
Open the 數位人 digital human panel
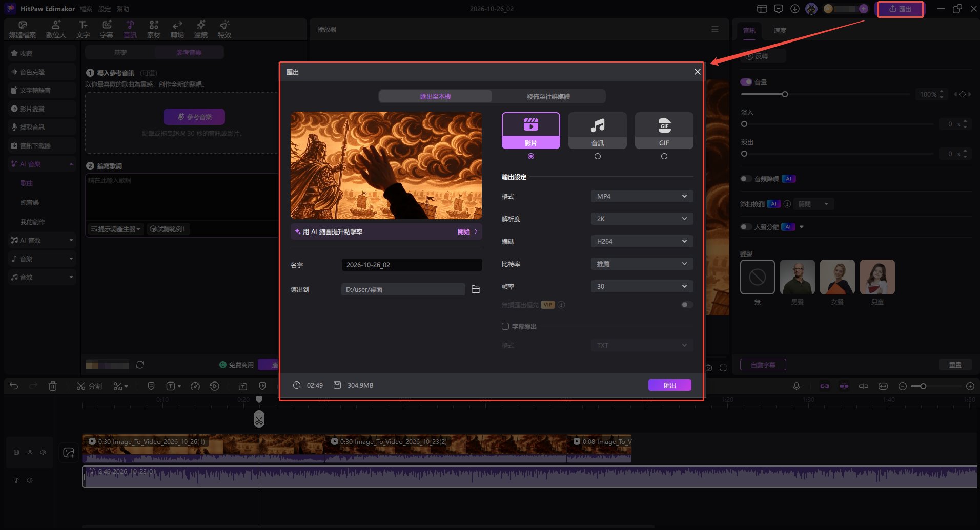tap(56, 29)
